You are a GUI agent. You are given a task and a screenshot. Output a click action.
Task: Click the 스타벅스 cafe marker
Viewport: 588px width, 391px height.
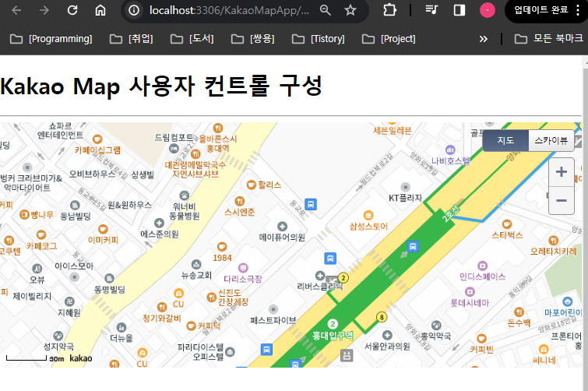(x=507, y=224)
